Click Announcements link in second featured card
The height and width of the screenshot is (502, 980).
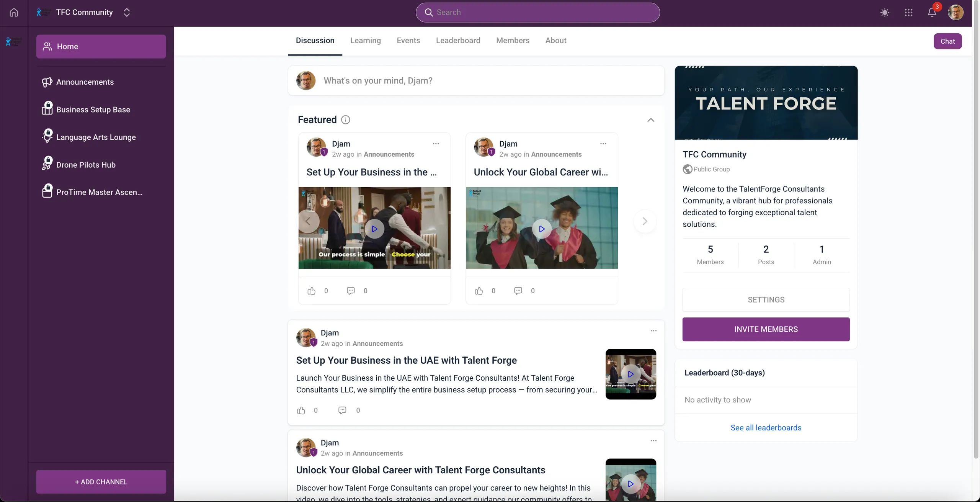pos(556,154)
